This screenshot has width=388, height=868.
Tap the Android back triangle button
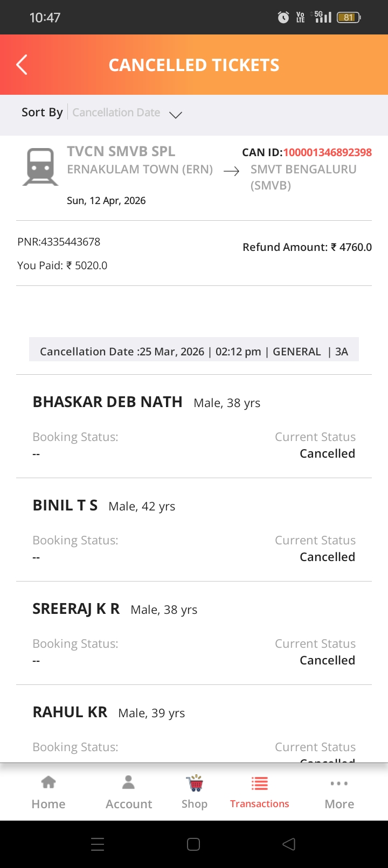click(289, 844)
